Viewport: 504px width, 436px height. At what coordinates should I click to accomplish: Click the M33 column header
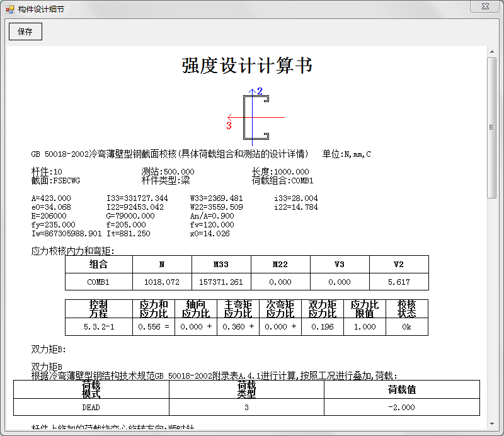220,265
